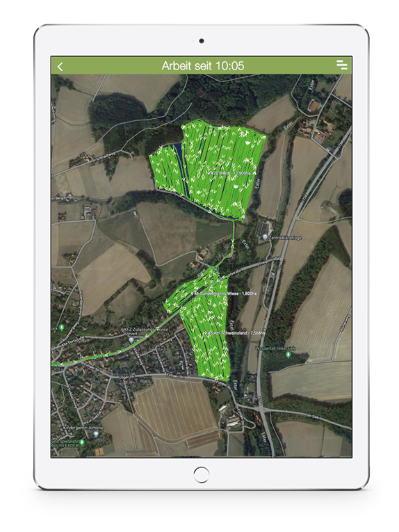Tap the back arrow in header
The width and height of the screenshot is (399, 532).
pyautogui.click(x=60, y=66)
